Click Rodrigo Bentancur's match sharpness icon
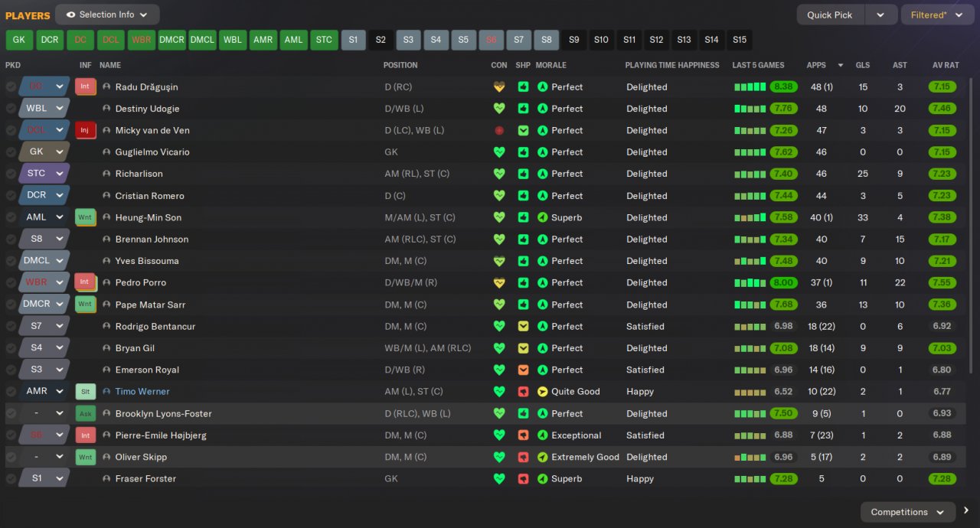 point(523,327)
